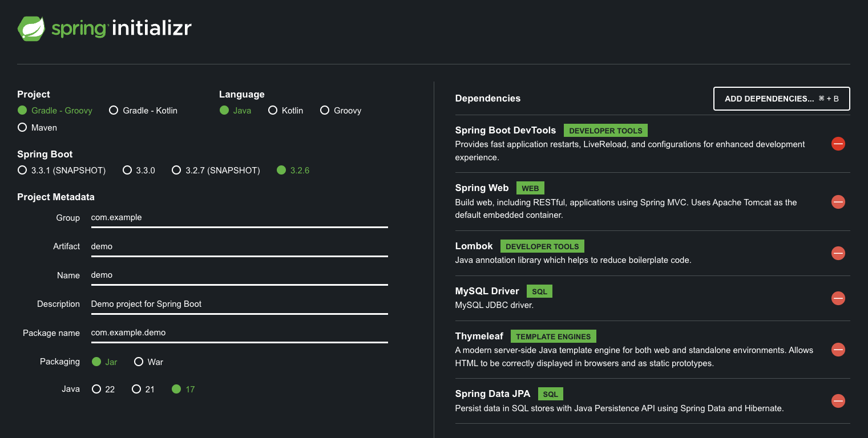
Task: Click the Lombok dependency title
Action: (474, 246)
